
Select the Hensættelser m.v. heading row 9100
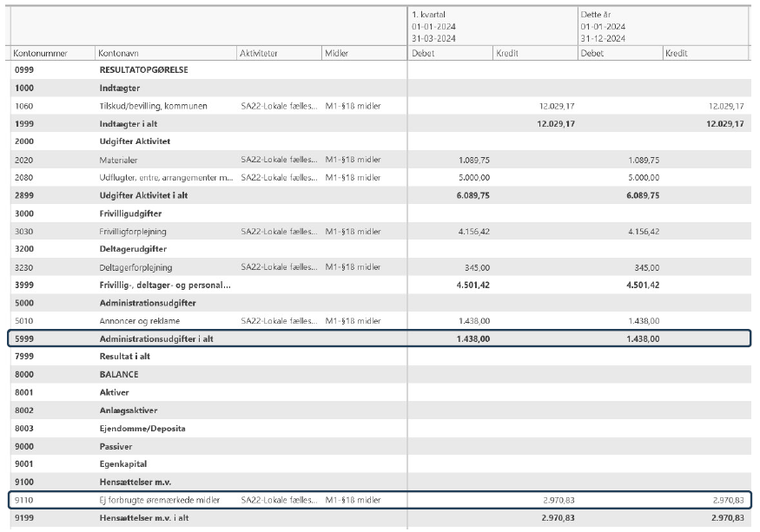(380, 482)
